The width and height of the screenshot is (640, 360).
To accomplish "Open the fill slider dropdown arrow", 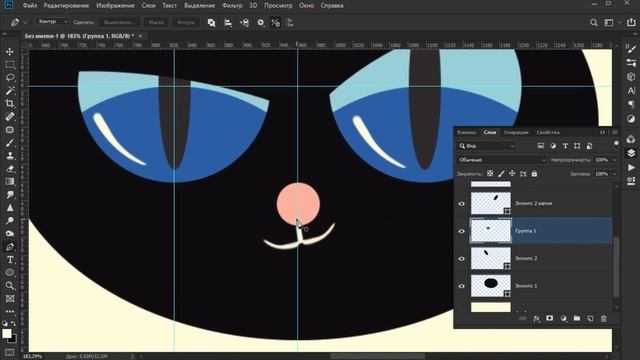I will (x=615, y=174).
